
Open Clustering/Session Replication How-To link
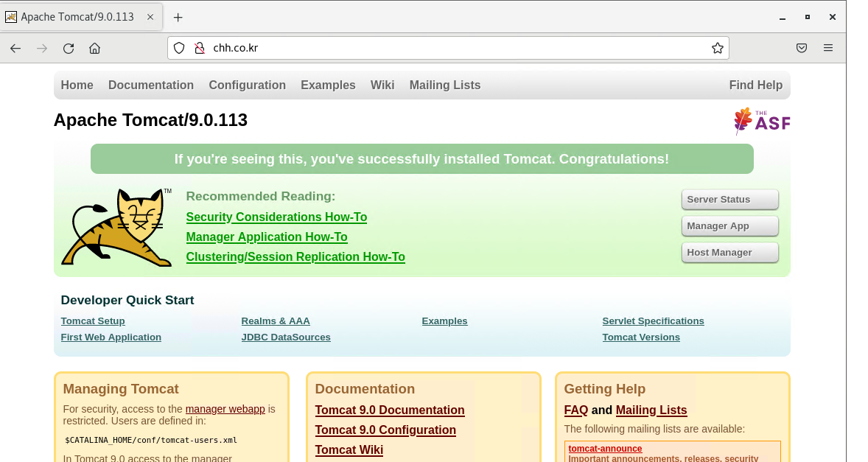point(295,256)
